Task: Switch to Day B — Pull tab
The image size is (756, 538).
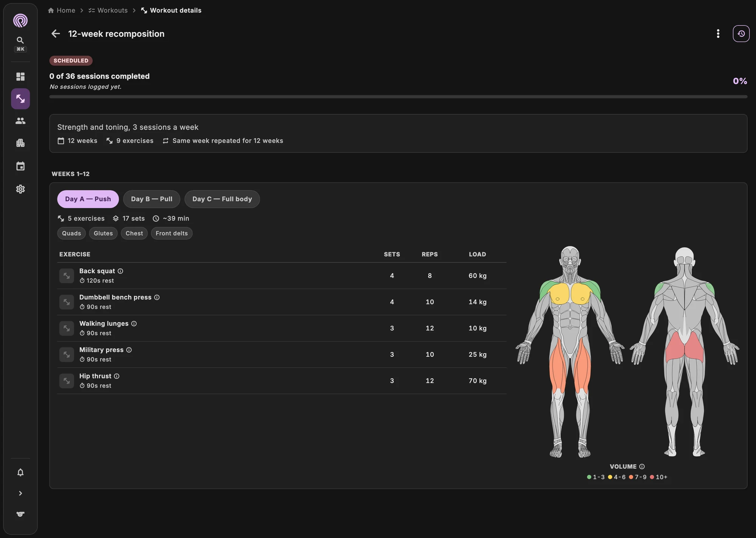Action: (x=152, y=199)
